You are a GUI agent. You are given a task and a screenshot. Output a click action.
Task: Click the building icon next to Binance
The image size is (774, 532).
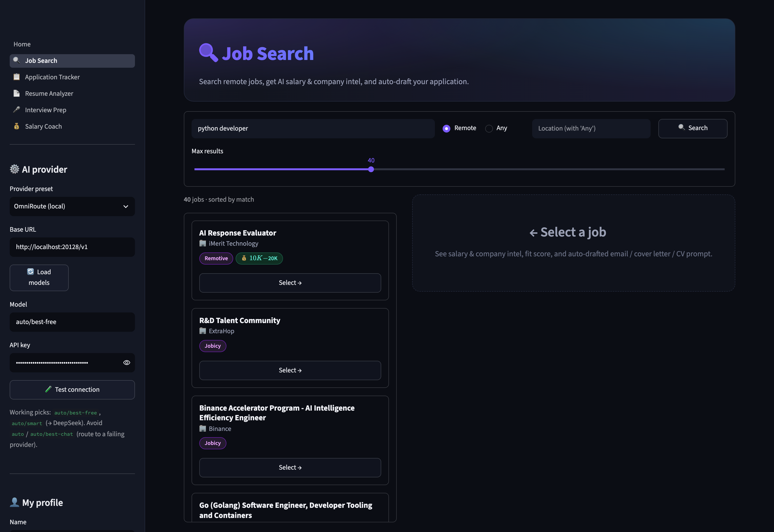[x=203, y=429]
